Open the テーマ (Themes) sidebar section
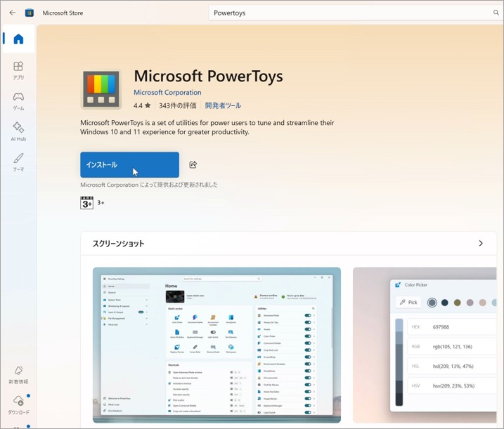The height and width of the screenshot is (429, 504). (x=18, y=162)
